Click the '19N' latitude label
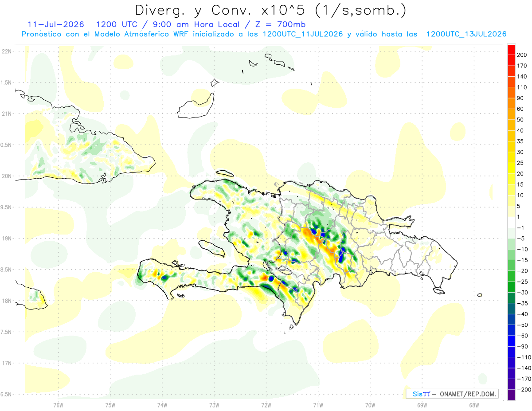This screenshot has height=411, width=532. tap(7, 238)
